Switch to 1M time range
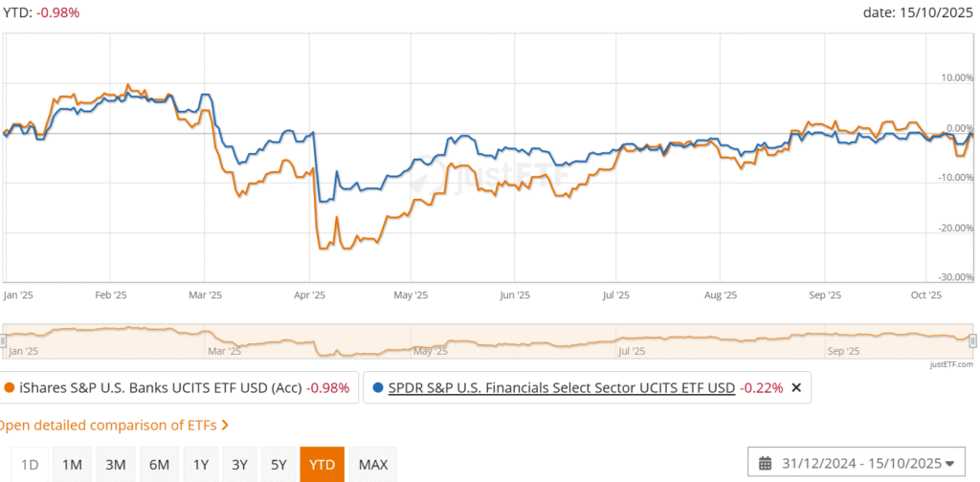Image resolution: width=980 pixels, height=482 pixels. [72, 465]
